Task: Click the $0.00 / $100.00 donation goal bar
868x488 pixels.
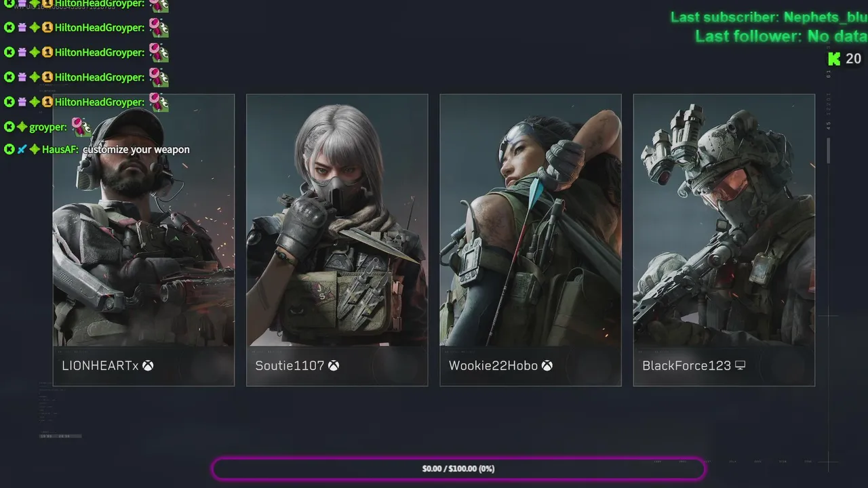Action: [458, 468]
